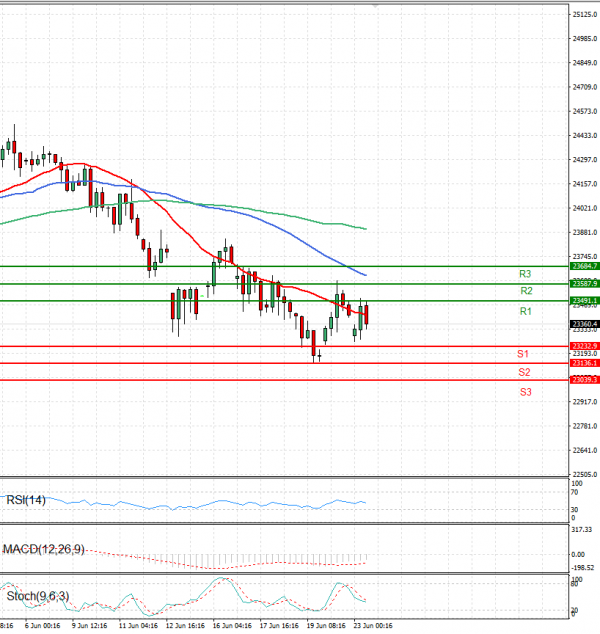Screen dimensions: 600x634
Task: Click the R1 resistance label
Action: (x=525, y=311)
